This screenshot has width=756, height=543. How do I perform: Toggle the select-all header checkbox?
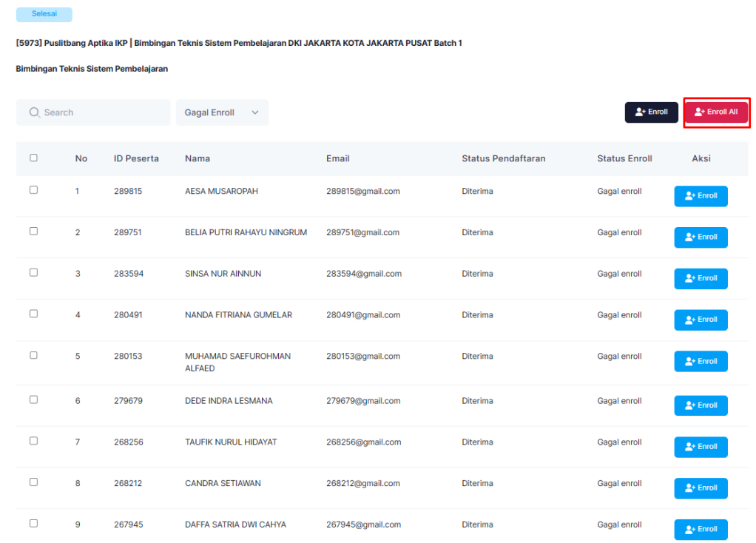point(33,158)
